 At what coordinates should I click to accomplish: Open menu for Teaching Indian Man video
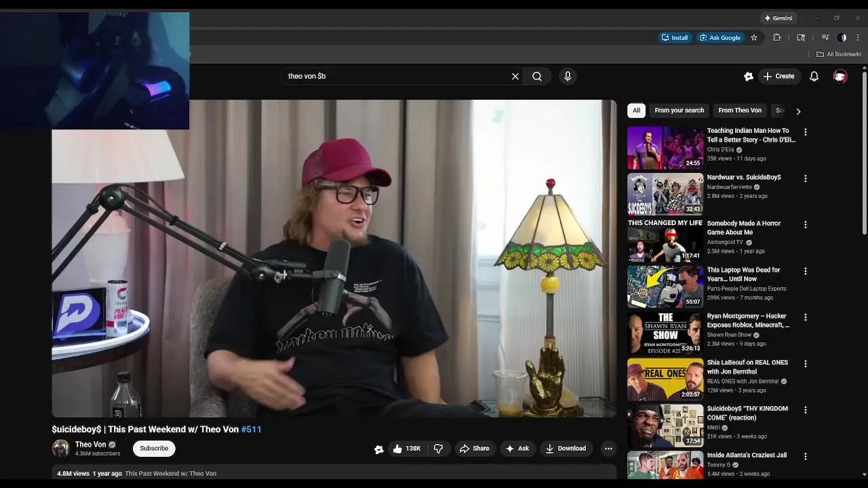(806, 132)
